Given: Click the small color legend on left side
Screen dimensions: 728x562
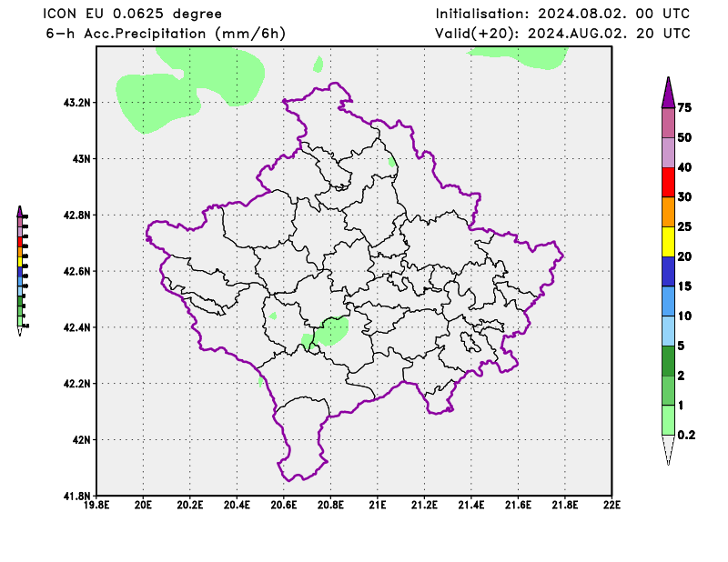Looking at the screenshot, I should pos(22,271).
